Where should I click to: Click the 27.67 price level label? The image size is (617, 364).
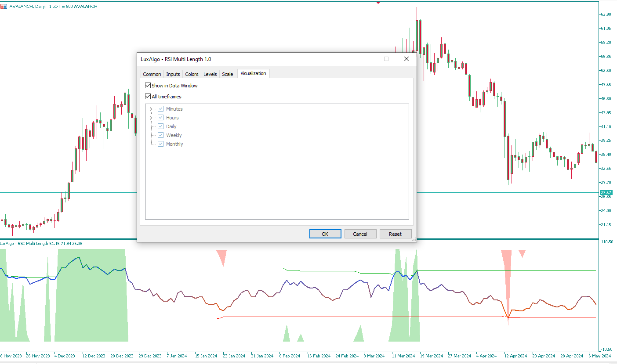(606, 193)
